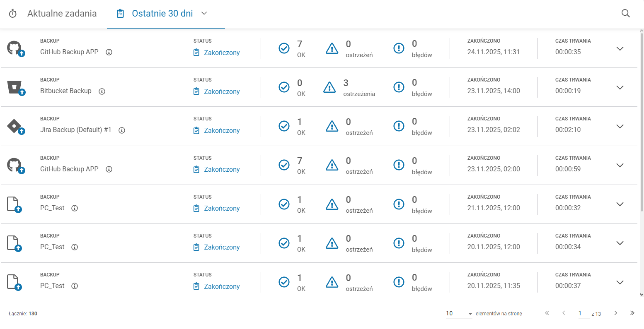This screenshot has width=644, height=329.
Task: Click the vertical scrollbar down arrow
Action: tap(642, 295)
